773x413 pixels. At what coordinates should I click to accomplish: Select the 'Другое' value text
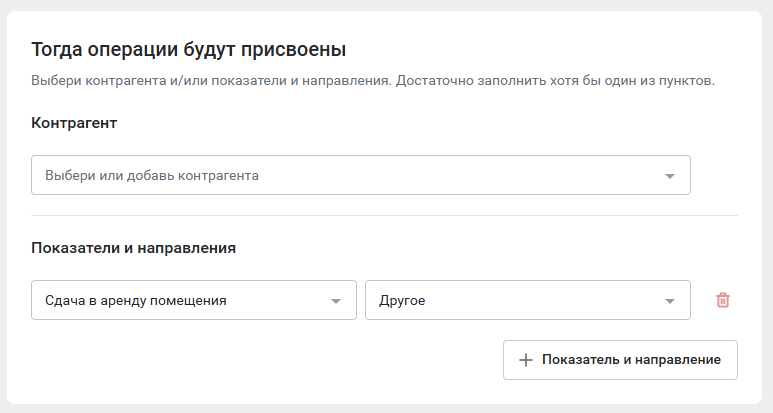pyautogui.click(x=402, y=301)
